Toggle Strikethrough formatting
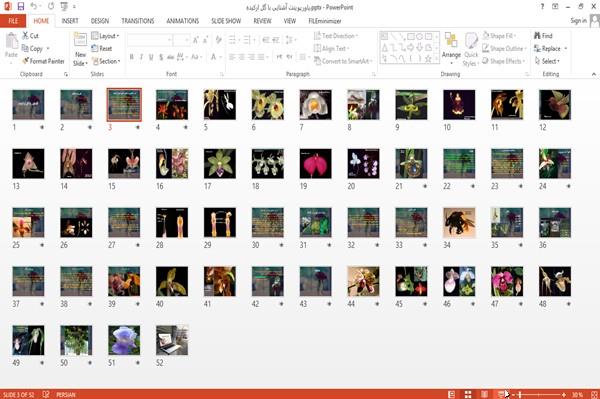The image size is (600, 399). (170, 57)
